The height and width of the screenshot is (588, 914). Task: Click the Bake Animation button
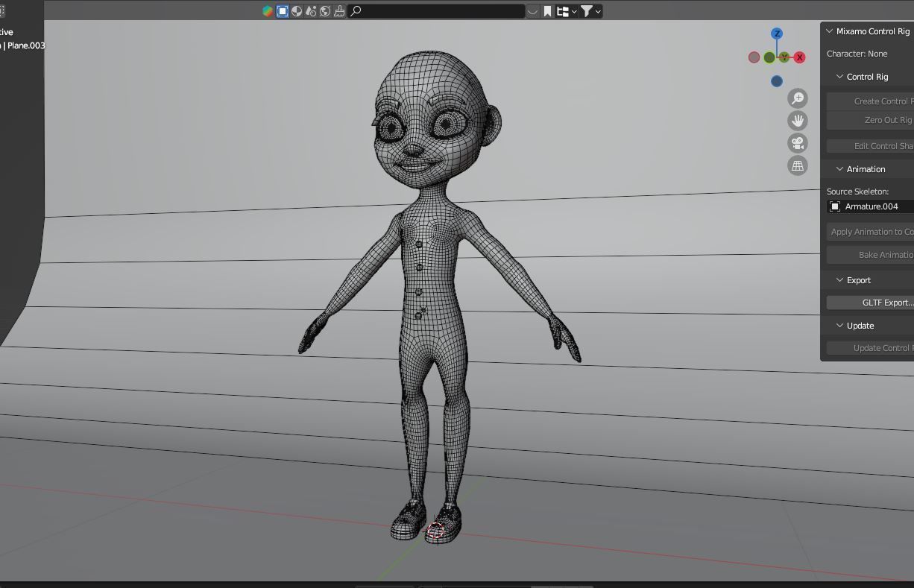point(871,255)
